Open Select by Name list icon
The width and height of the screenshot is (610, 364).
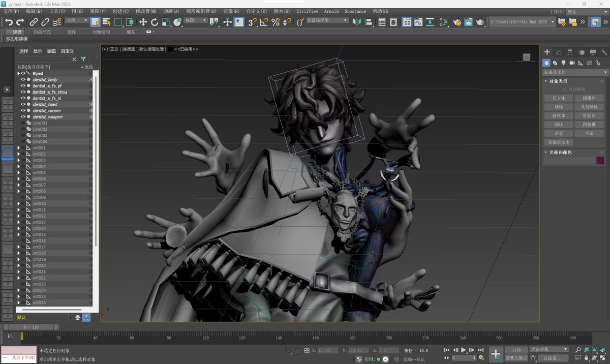[107, 22]
